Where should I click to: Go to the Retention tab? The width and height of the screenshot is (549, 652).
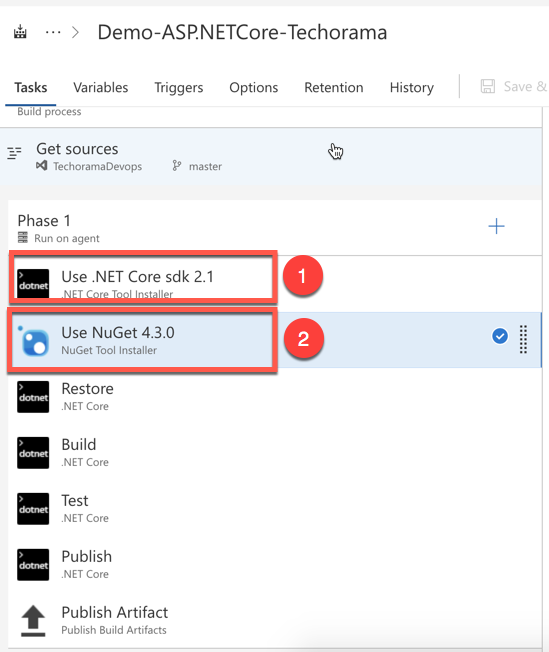coord(334,87)
